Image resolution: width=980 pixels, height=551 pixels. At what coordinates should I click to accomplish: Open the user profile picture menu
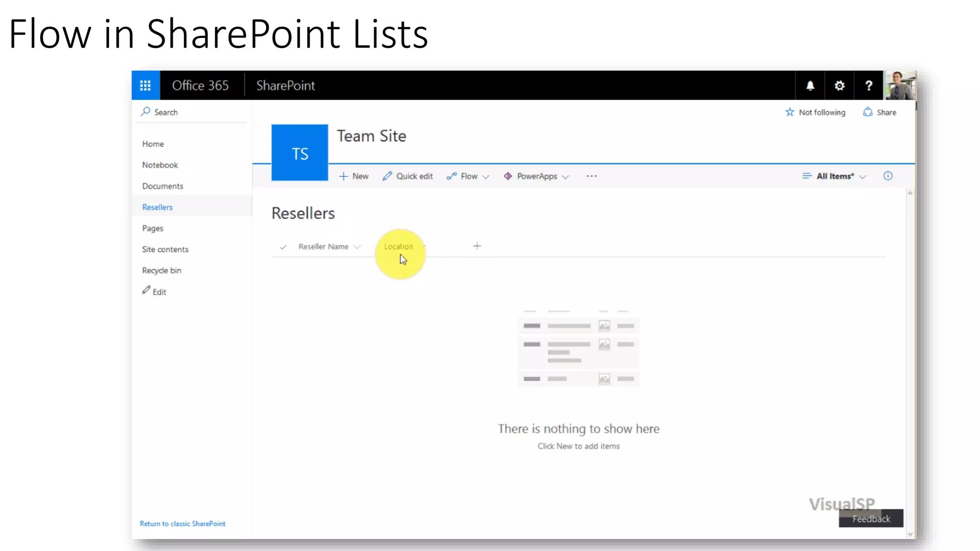coord(900,86)
